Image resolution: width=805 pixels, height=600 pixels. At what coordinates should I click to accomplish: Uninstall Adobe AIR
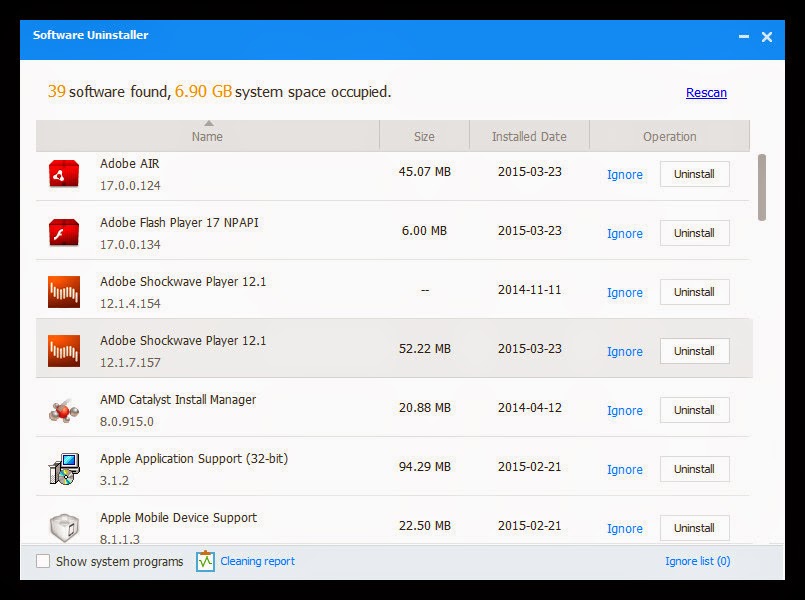[x=694, y=174]
